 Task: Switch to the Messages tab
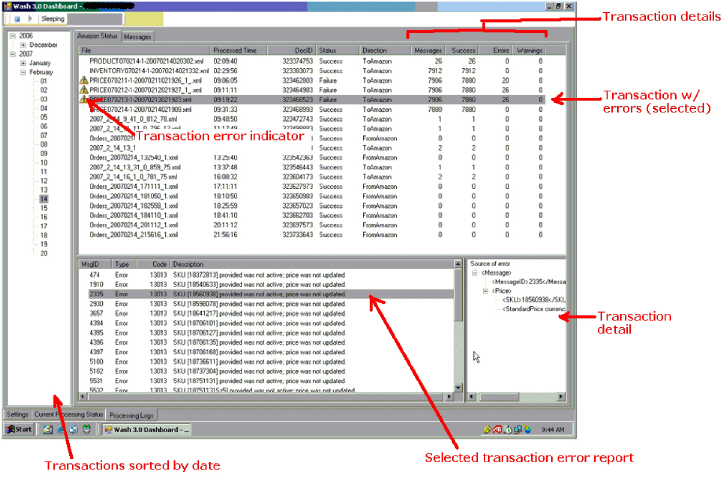pos(137,36)
